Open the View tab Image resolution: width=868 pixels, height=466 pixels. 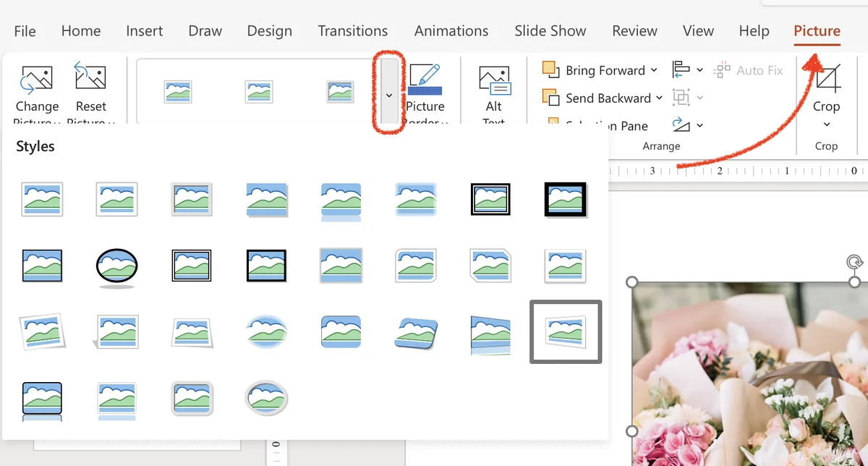point(698,31)
